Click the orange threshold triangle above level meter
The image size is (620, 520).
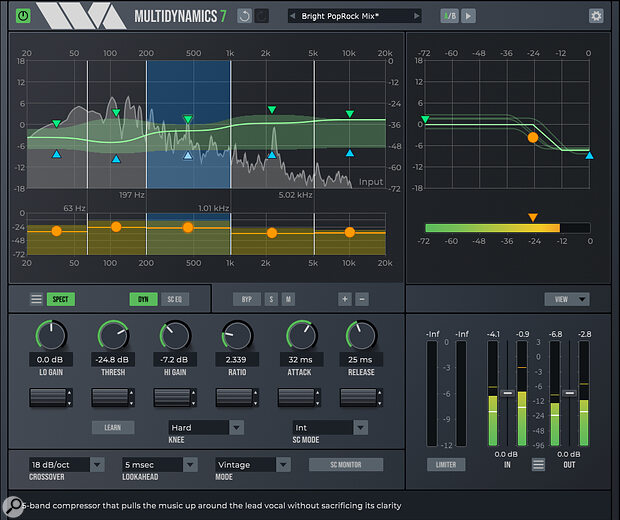pyautogui.click(x=533, y=217)
